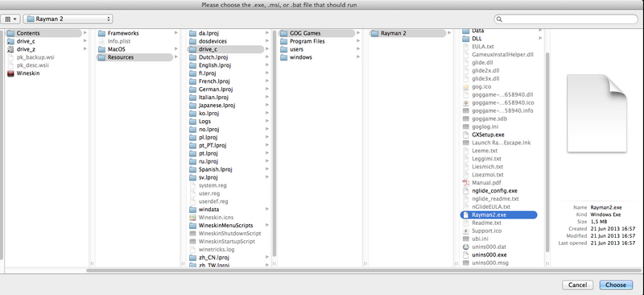Click the windows folder icon

pos(284,57)
